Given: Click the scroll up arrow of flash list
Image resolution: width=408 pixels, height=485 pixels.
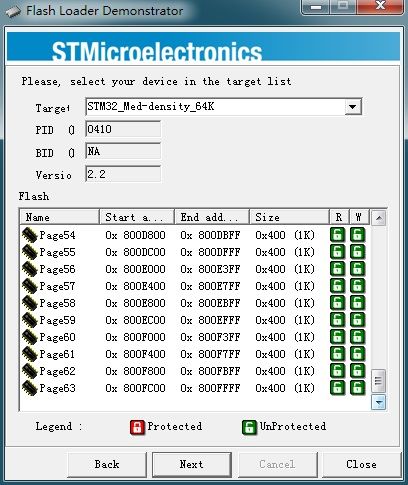Looking at the screenshot, I should click(x=378, y=218).
